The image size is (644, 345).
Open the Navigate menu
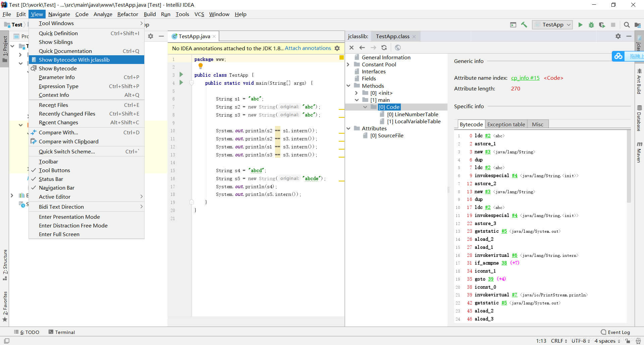click(x=59, y=14)
